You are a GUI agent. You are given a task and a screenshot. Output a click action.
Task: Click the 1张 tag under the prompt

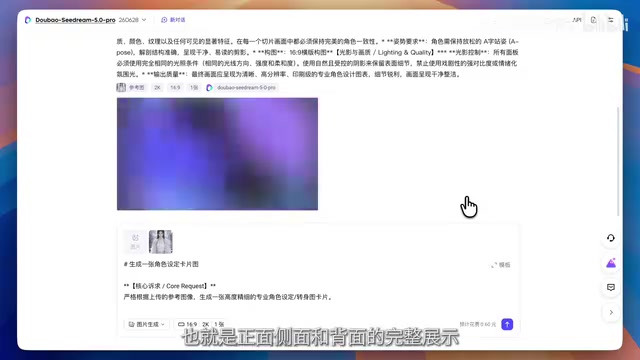coord(194,87)
